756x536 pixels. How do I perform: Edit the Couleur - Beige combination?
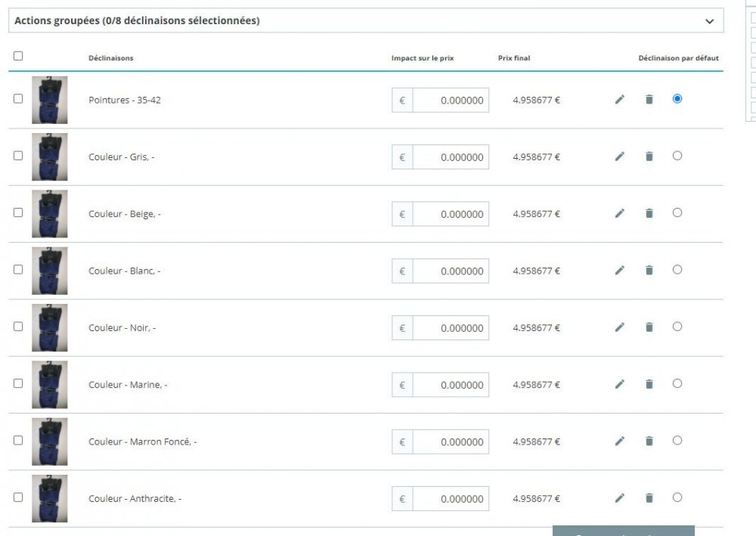pos(620,213)
